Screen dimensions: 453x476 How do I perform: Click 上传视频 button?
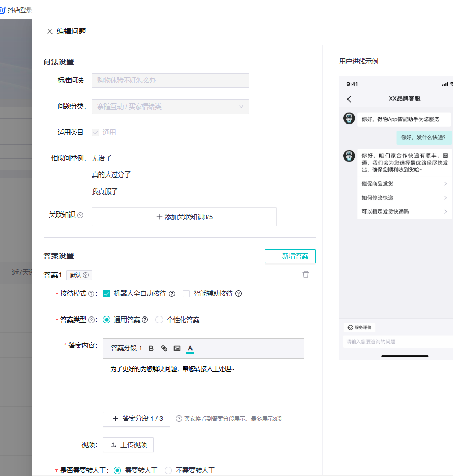(128, 445)
